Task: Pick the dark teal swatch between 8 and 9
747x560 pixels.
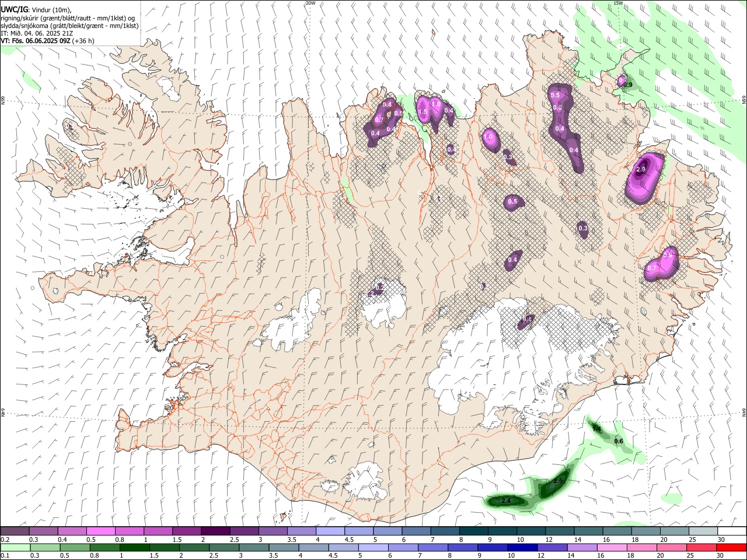Action: [473, 531]
